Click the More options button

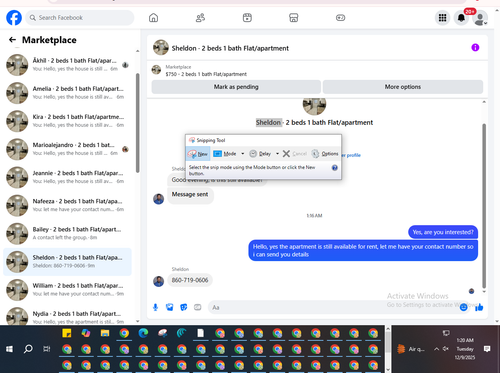[x=403, y=87]
